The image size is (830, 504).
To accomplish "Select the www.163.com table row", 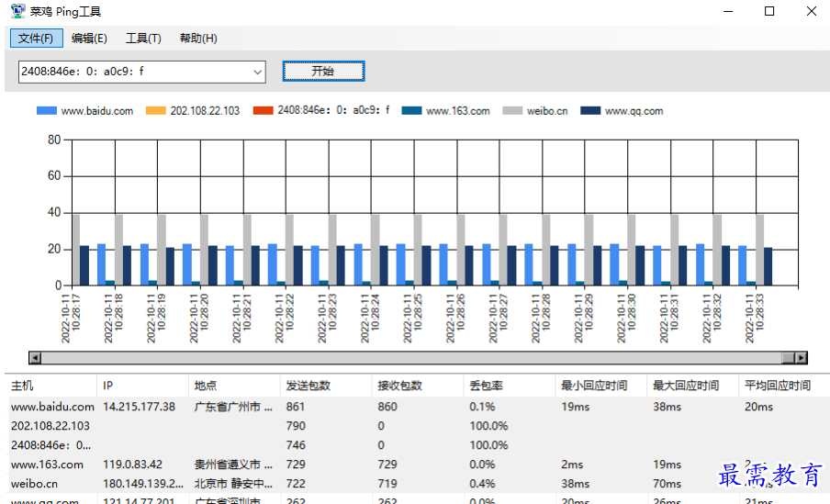I will point(418,465).
